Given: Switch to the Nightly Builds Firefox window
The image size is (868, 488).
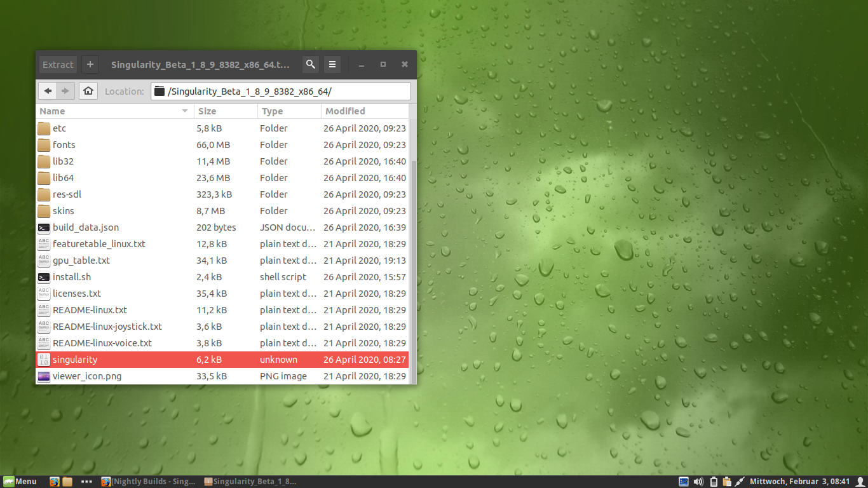Looking at the screenshot, I should tap(148, 482).
